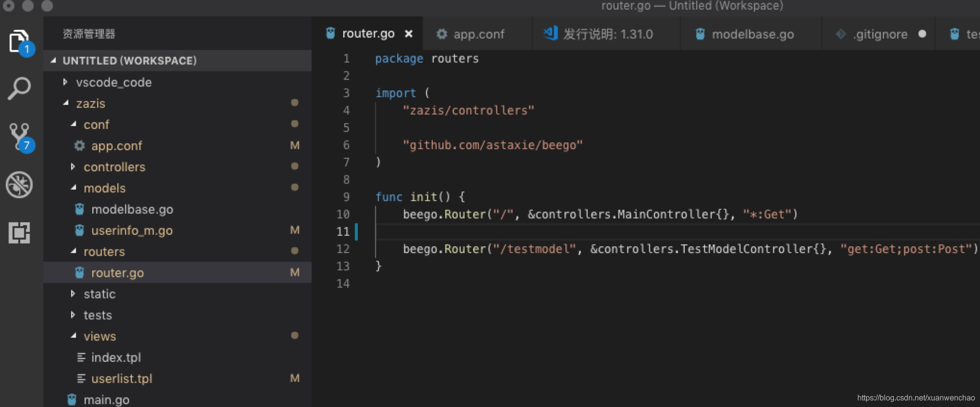Image resolution: width=980 pixels, height=407 pixels.
Task: Click gear icon on app.conf tab
Action: (441, 34)
